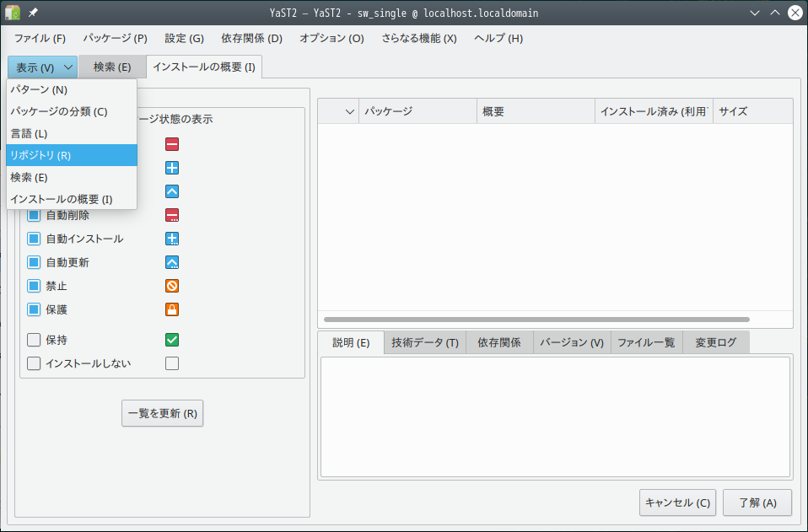808x532 pixels.
Task: Sort by the パッケージ column header
Action: pos(417,111)
